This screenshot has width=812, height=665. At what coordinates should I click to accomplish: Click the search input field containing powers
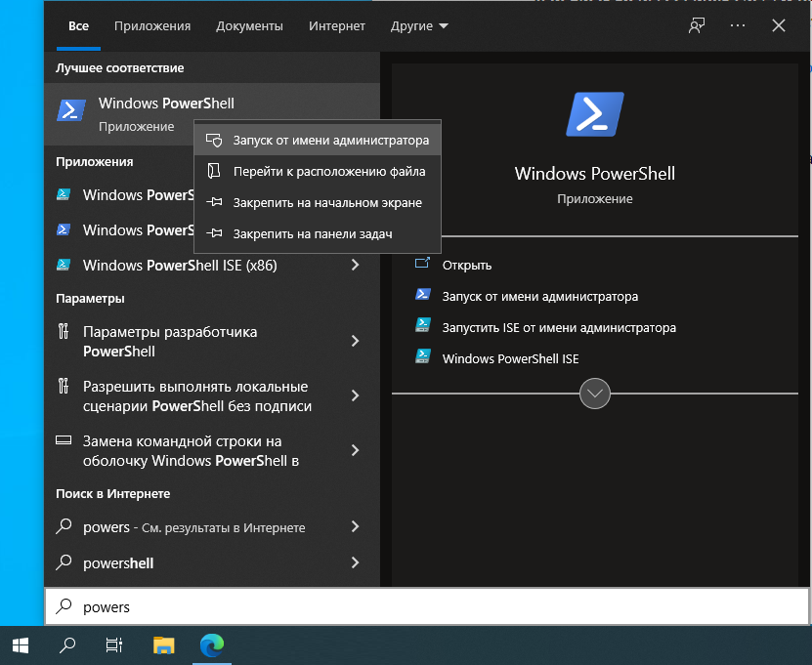pyautogui.click(x=427, y=606)
